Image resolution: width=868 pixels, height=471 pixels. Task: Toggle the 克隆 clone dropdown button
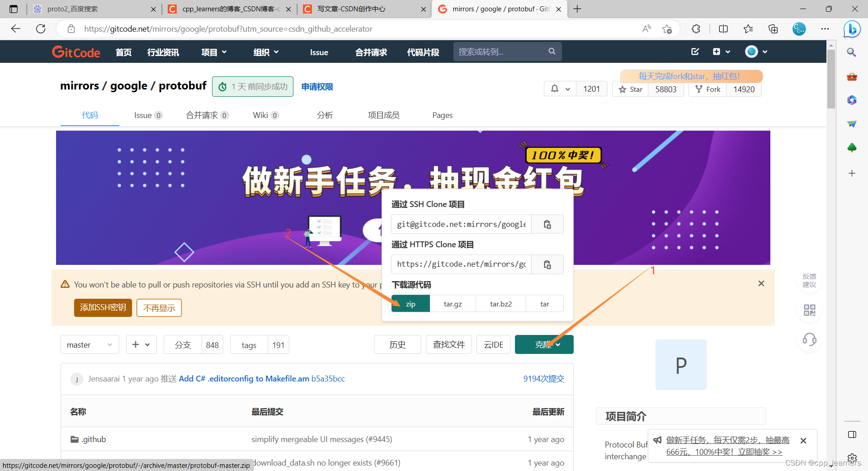tap(544, 344)
